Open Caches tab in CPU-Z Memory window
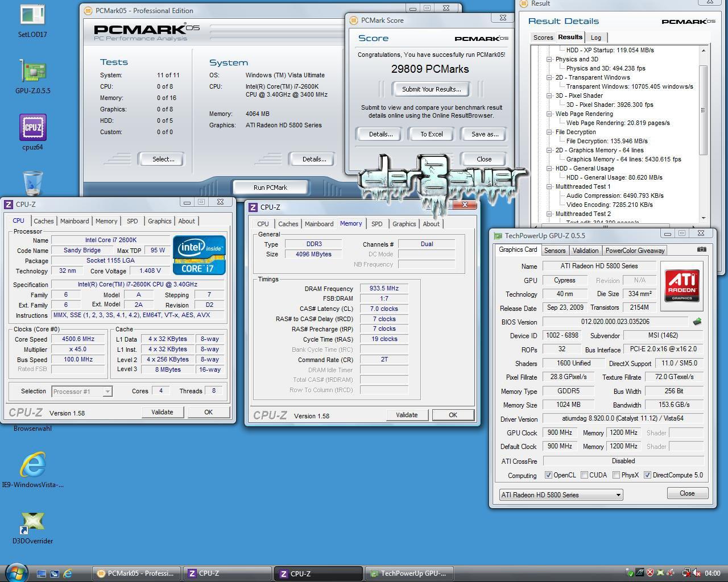 pos(288,224)
